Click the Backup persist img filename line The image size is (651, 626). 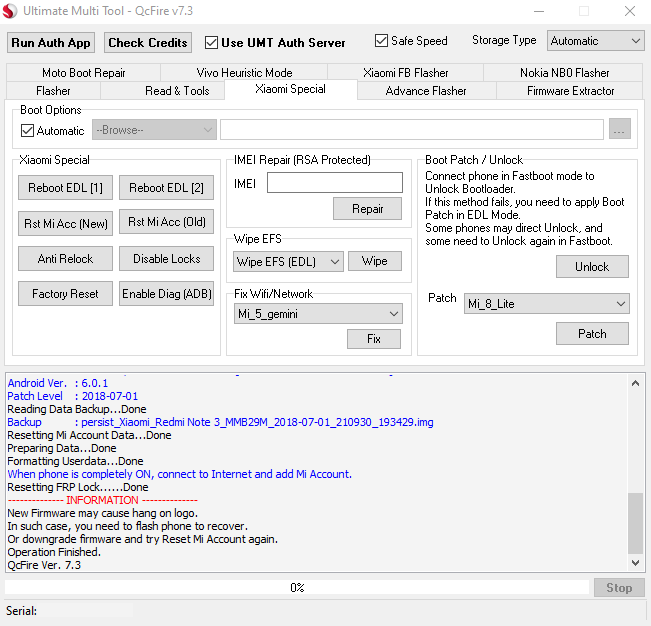220,422
